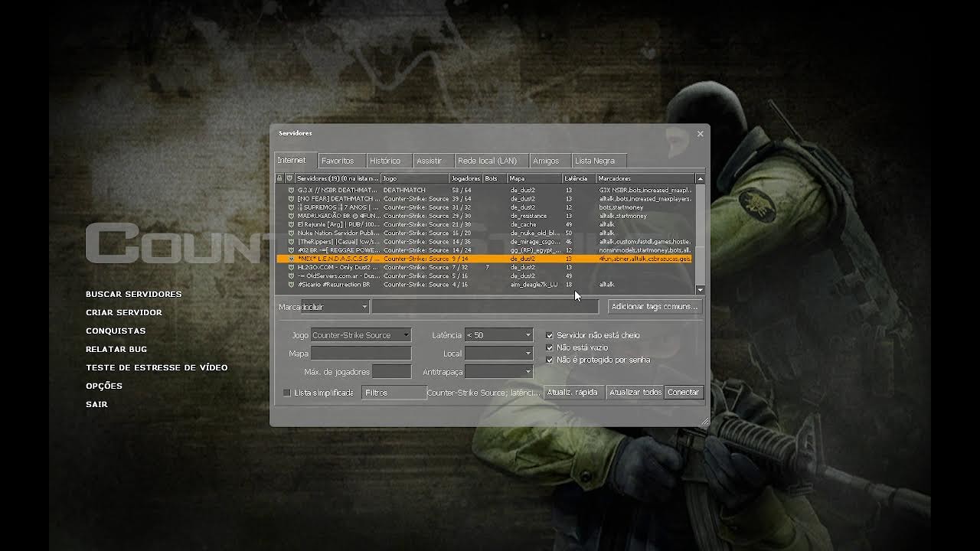Image resolution: width=980 pixels, height=551 pixels.
Task: Click the Conectar button
Action: (x=683, y=393)
